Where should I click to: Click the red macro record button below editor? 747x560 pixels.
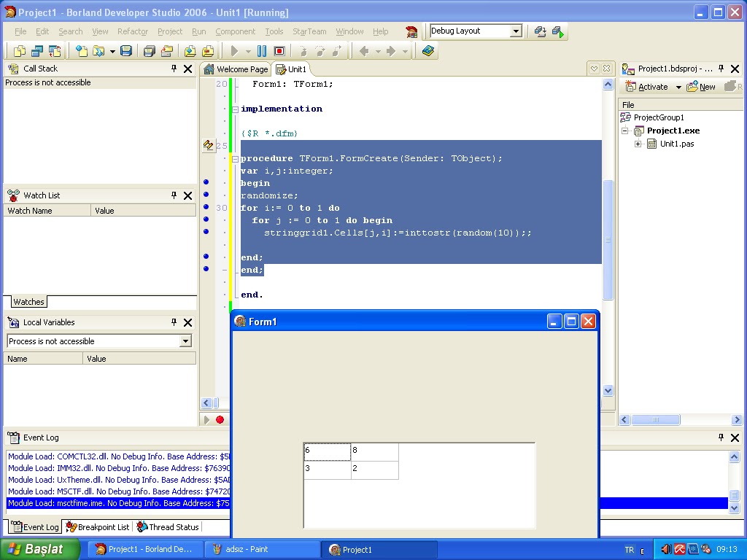(x=220, y=419)
